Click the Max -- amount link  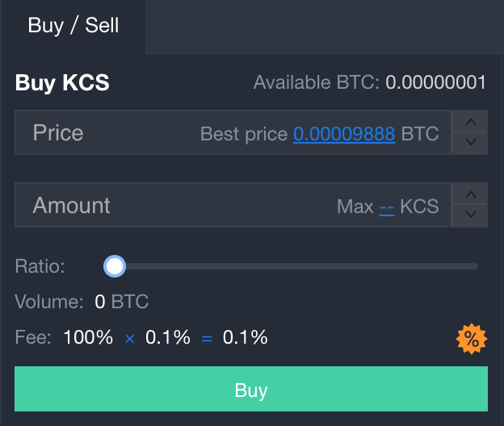[387, 207]
